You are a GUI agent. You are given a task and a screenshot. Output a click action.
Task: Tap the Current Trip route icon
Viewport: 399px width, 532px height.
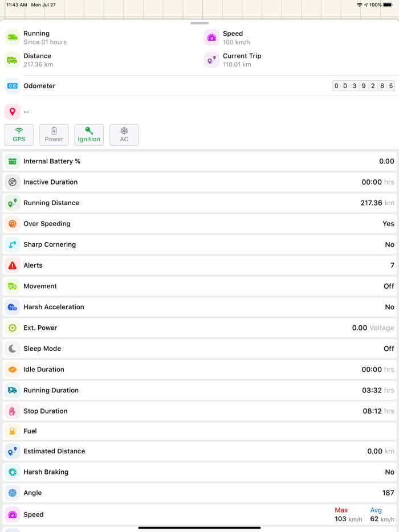pyautogui.click(x=211, y=60)
